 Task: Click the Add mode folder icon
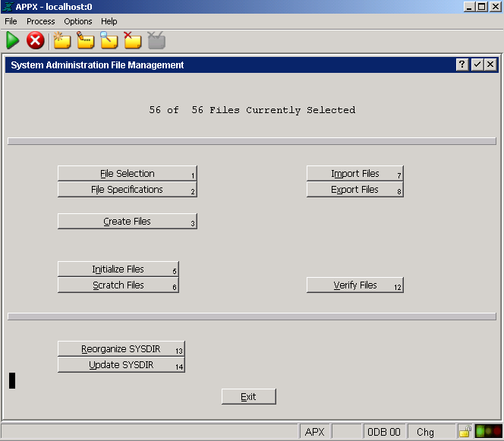point(61,40)
